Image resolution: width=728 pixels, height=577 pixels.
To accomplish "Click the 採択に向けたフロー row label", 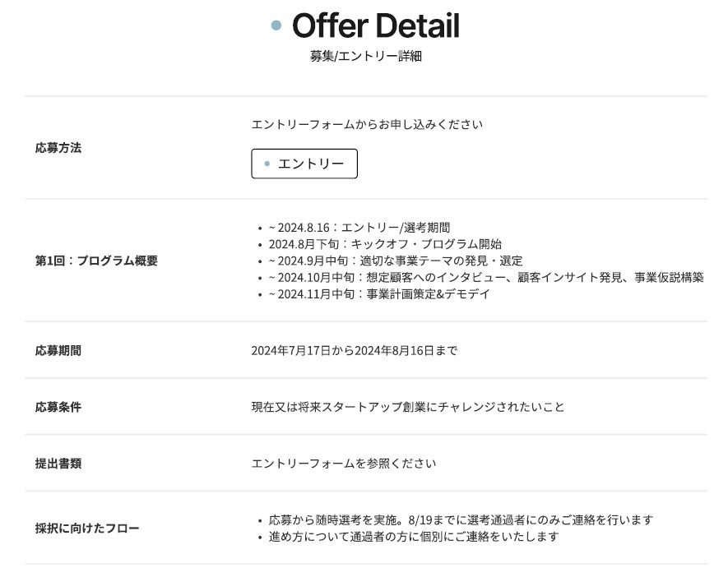I will (87, 529).
